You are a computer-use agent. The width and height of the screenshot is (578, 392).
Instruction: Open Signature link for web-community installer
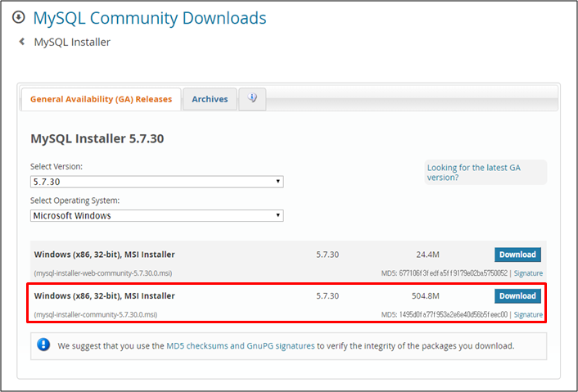coord(528,273)
